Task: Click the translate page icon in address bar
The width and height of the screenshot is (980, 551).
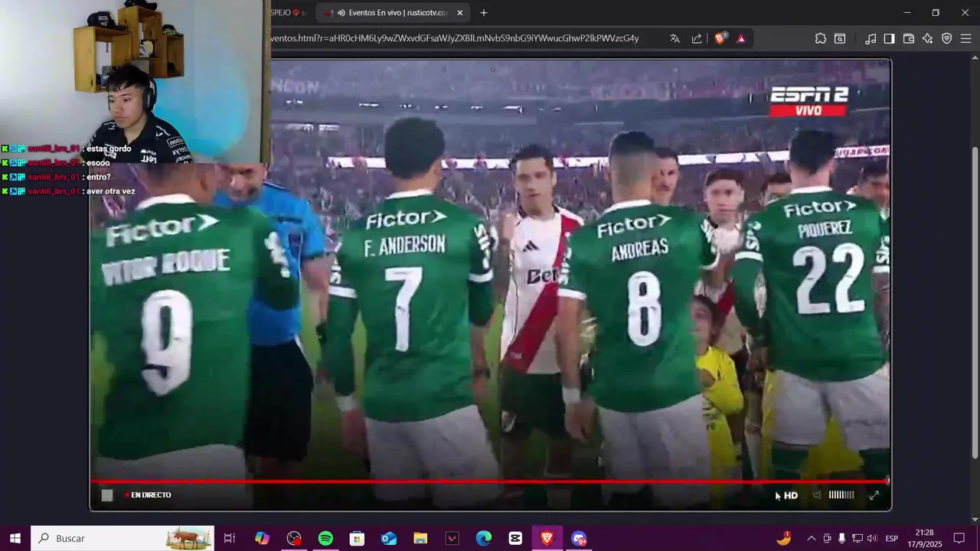Action: click(x=675, y=38)
